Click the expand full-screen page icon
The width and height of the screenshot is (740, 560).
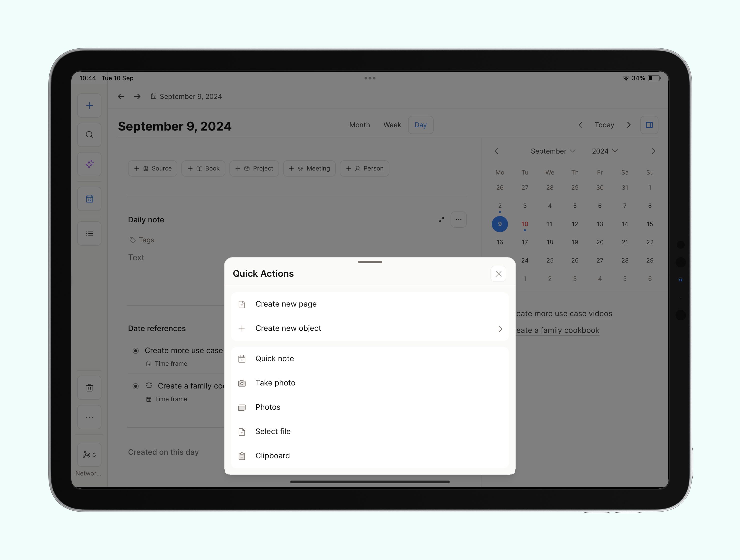pyautogui.click(x=441, y=219)
